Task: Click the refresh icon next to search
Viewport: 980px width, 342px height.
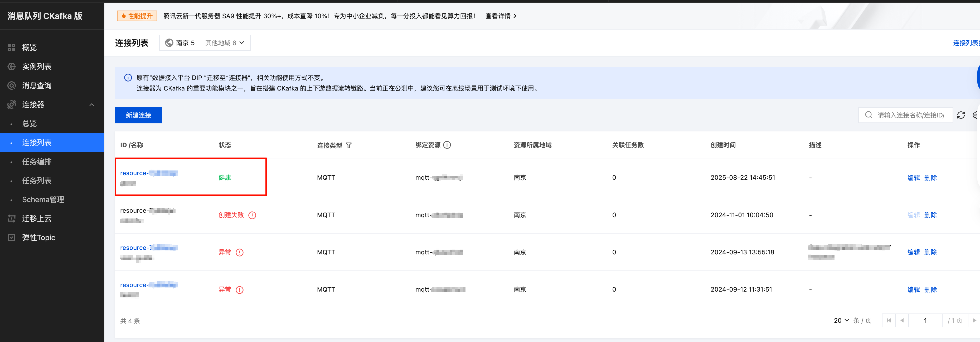Action: click(960, 115)
